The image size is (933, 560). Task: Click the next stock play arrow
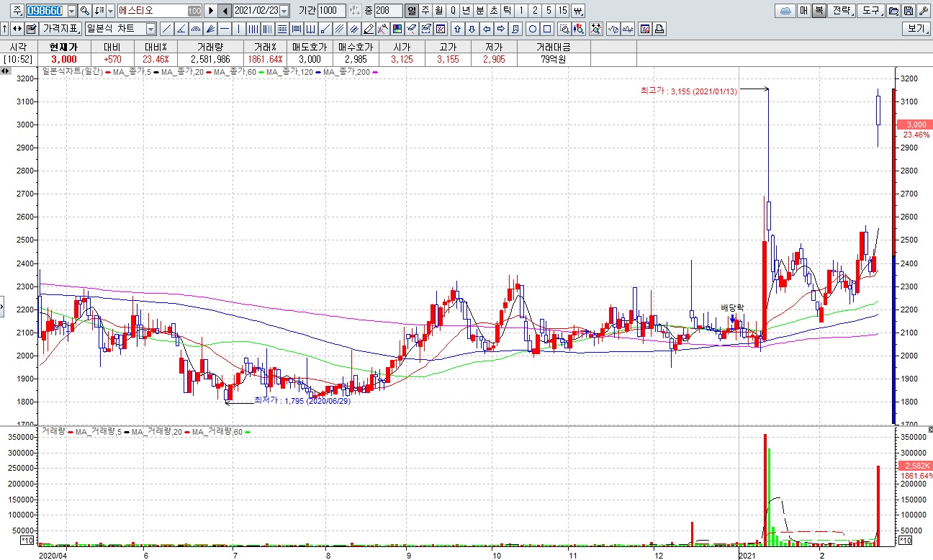tap(211, 11)
